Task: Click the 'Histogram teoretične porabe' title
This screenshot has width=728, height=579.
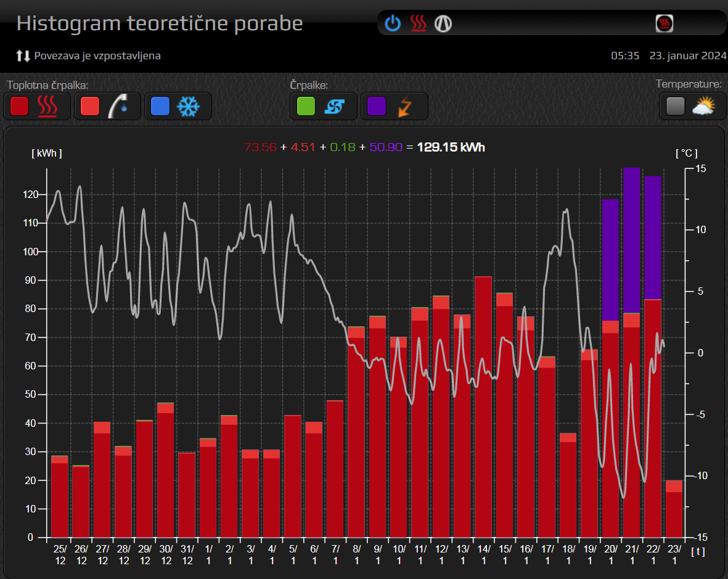Action: coord(160,23)
